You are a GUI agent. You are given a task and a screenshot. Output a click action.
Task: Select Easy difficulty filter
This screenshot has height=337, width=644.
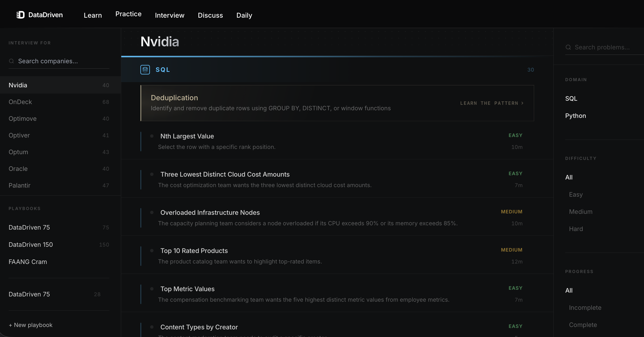(x=576, y=195)
